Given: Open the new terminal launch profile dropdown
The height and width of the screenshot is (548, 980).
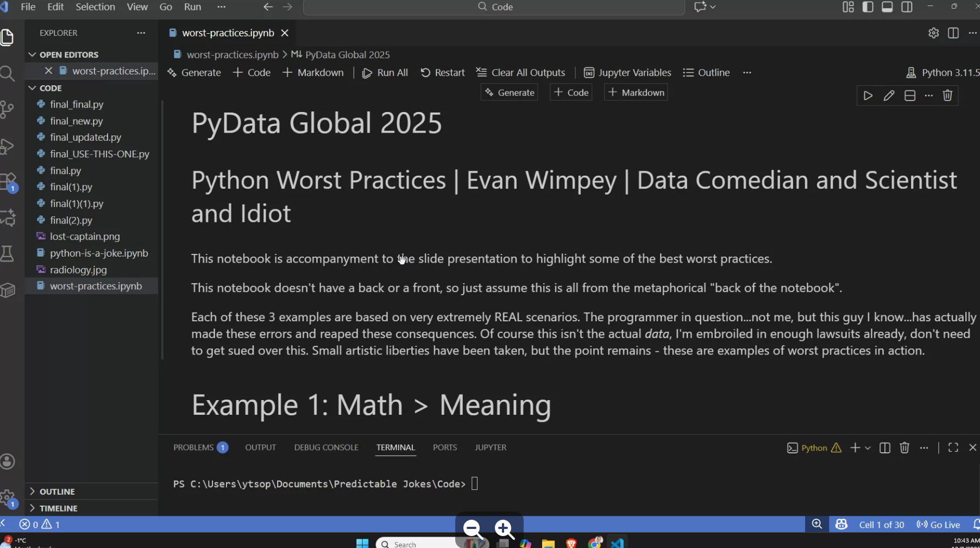Looking at the screenshot, I should [x=868, y=447].
